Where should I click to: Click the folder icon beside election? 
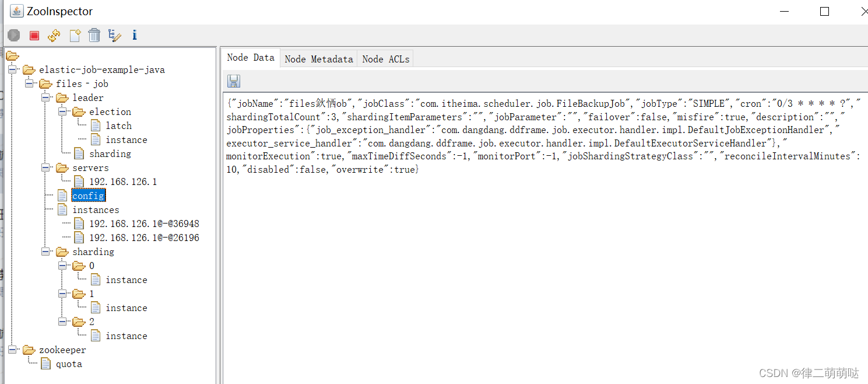79,112
